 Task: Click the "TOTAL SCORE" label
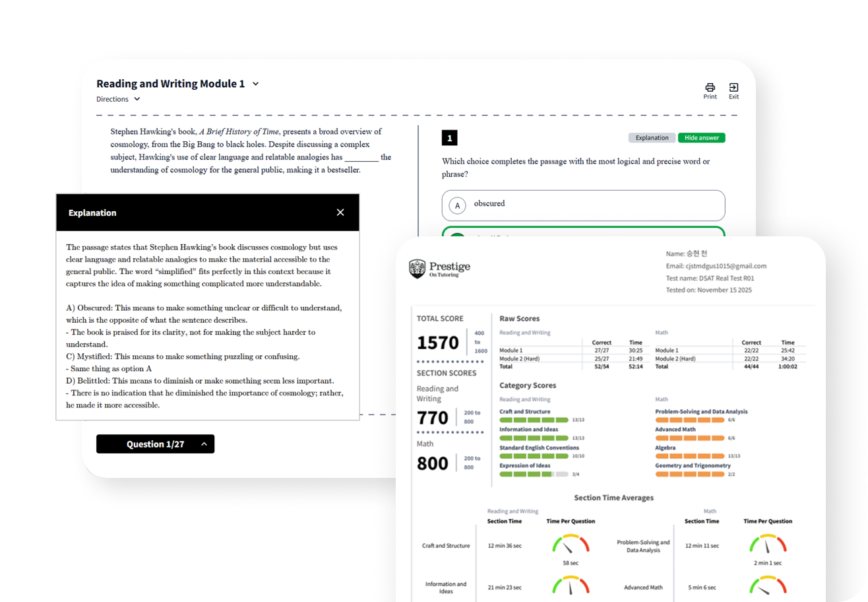pos(441,318)
